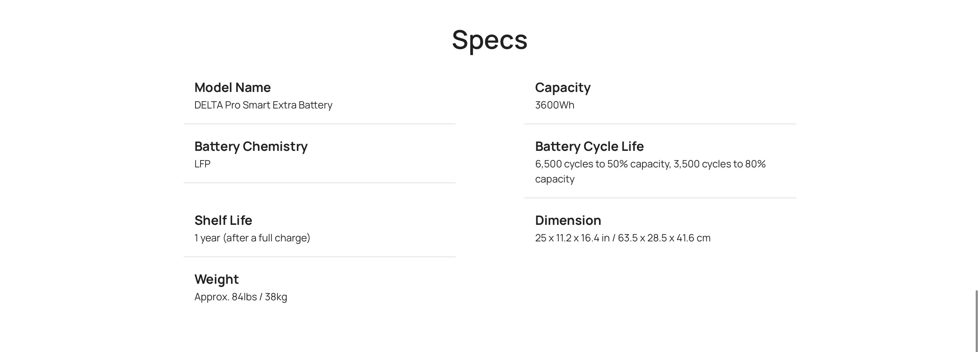Select the Shelf Life label
This screenshot has height=352, width=980.
(223, 221)
